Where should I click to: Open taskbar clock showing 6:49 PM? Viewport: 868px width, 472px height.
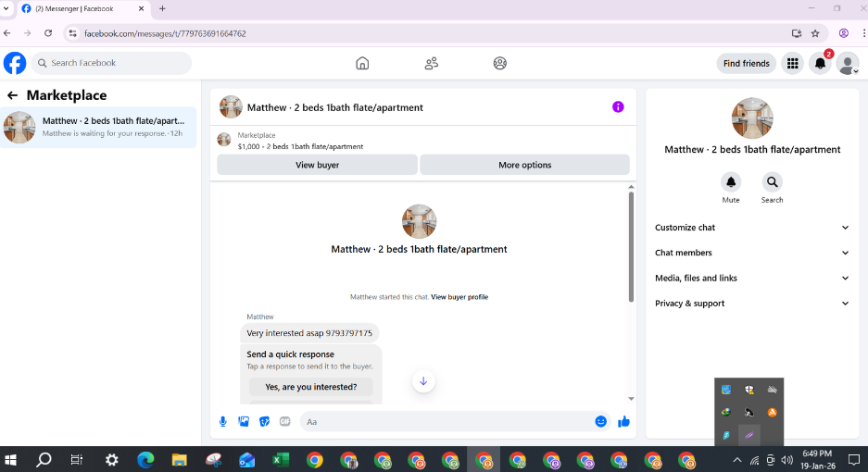click(x=818, y=460)
